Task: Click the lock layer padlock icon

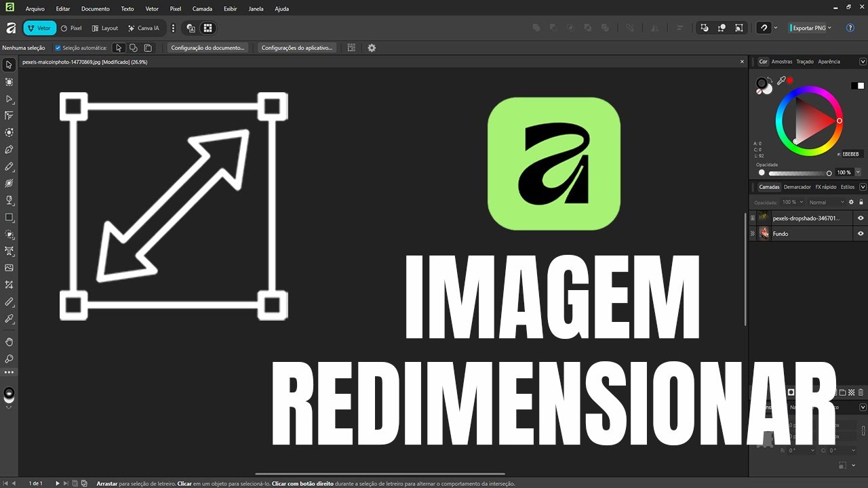Action: pyautogui.click(x=861, y=202)
